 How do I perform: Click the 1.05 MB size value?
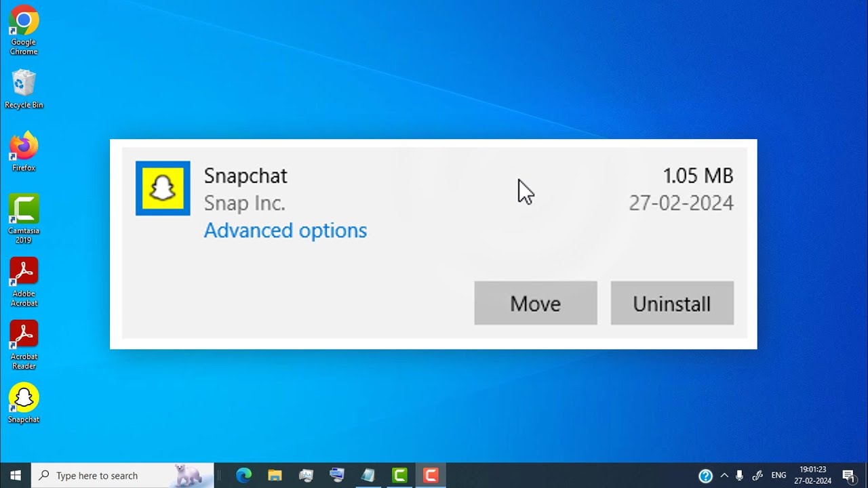click(x=698, y=176)
